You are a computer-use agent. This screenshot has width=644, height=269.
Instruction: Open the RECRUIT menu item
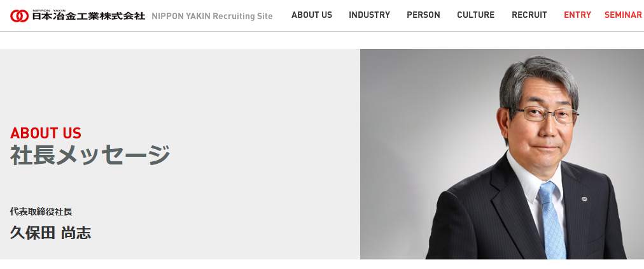(529, 15)
